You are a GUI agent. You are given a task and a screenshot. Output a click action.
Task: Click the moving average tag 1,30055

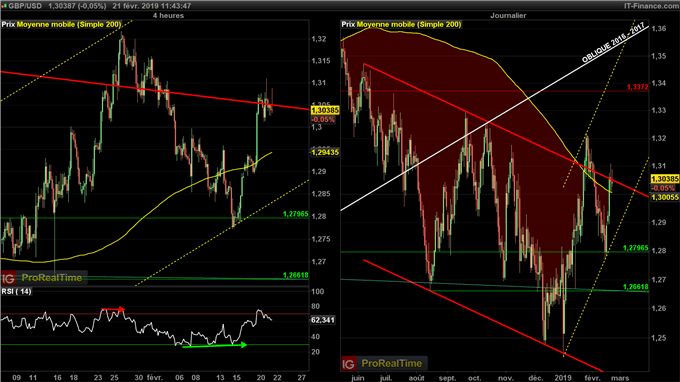[665, 197]
